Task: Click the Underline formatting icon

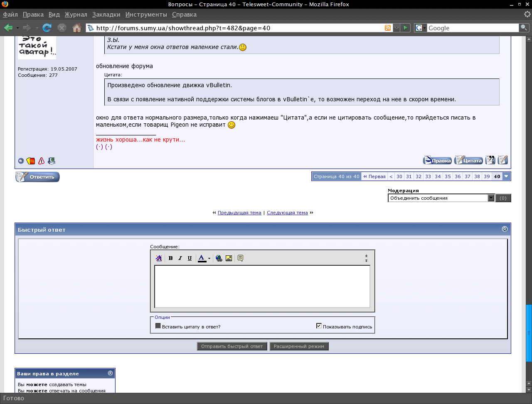Action: 190,258
